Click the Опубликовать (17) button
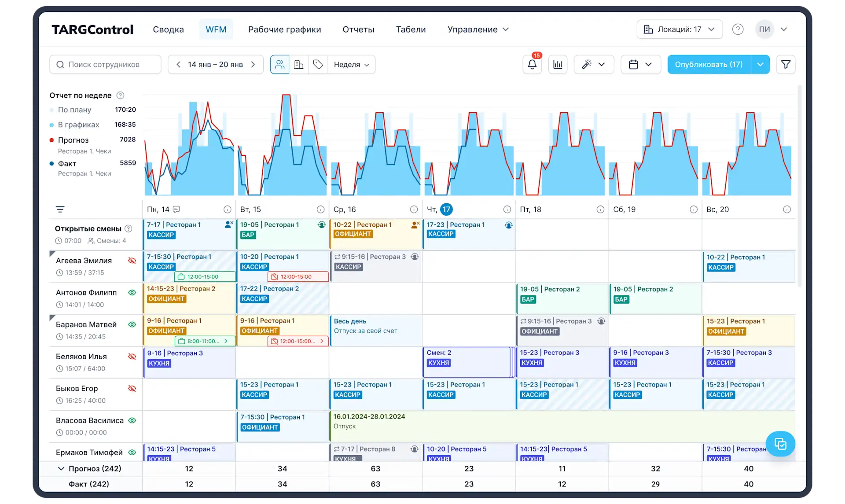Screen dimensions: 845x504 point(709,65)
